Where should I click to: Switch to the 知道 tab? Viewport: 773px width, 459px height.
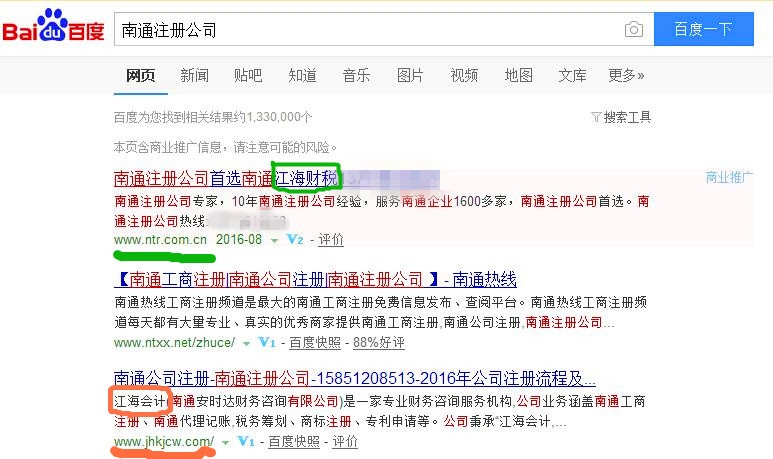302,75
